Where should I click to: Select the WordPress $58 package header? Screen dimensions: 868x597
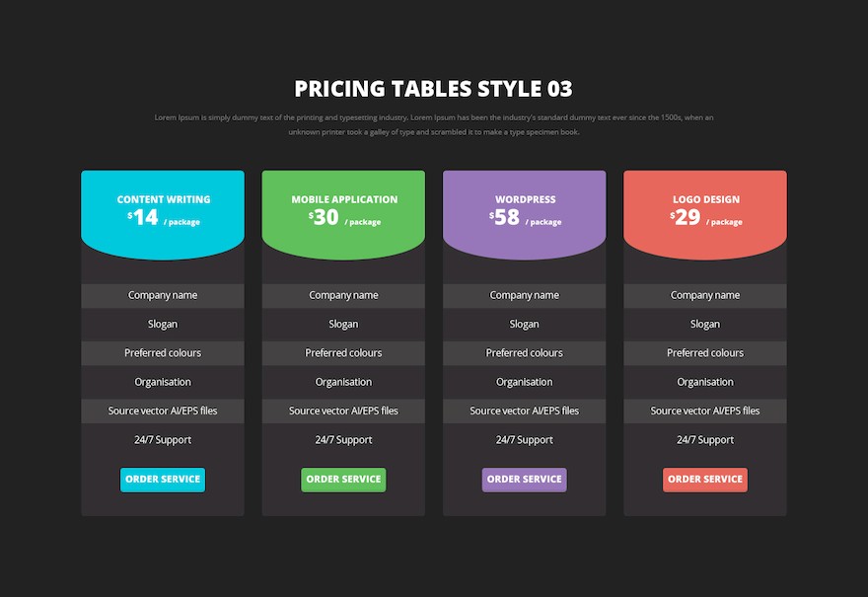(x=524, y=215)
